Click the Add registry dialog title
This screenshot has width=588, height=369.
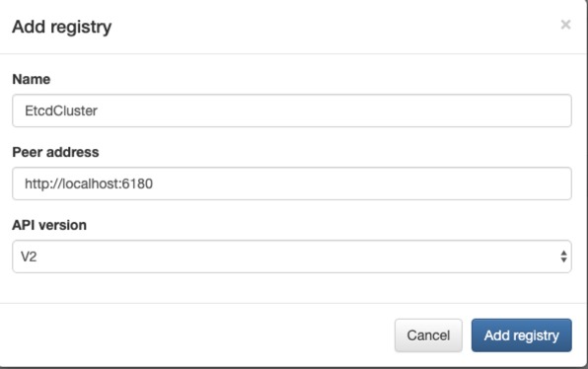(62, 27)
